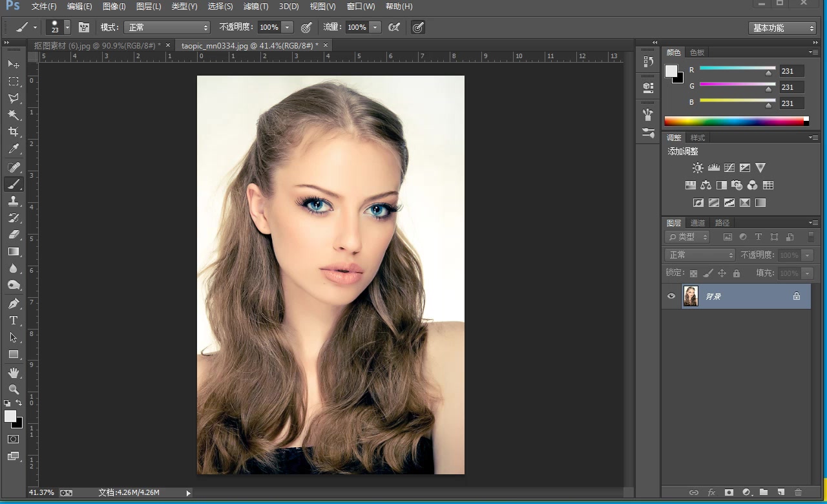This screenshot has height=504, width=827.
Task: Add a Gradient Map adjustment
Action: [760, 203]
